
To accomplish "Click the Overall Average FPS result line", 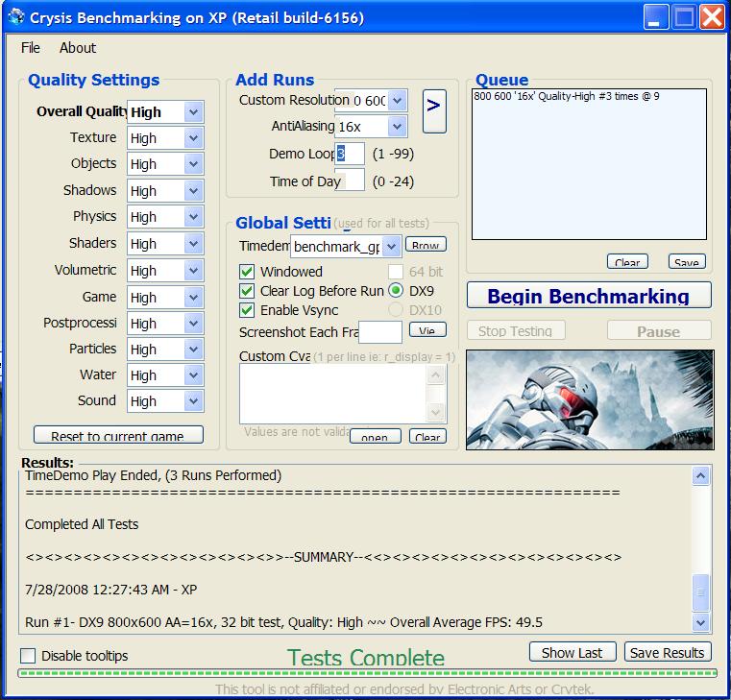I will (x=283, y=622).
